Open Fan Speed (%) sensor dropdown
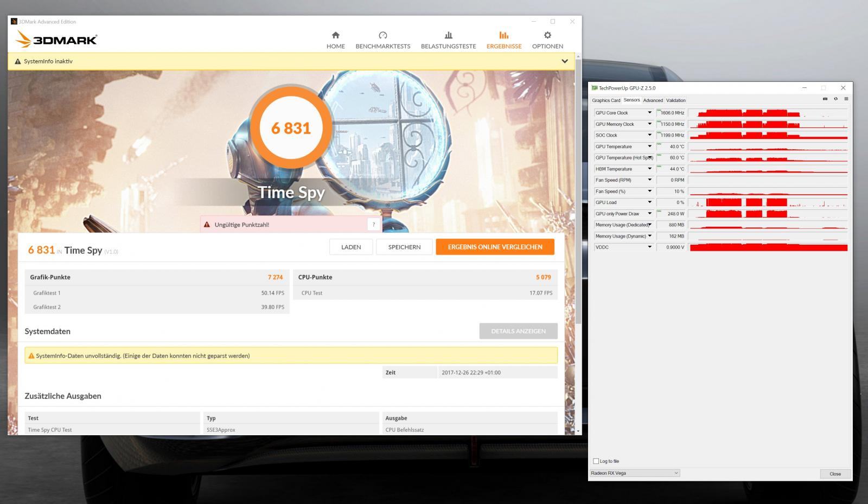This screenshot has height=504, width=868. pos(649,191)
